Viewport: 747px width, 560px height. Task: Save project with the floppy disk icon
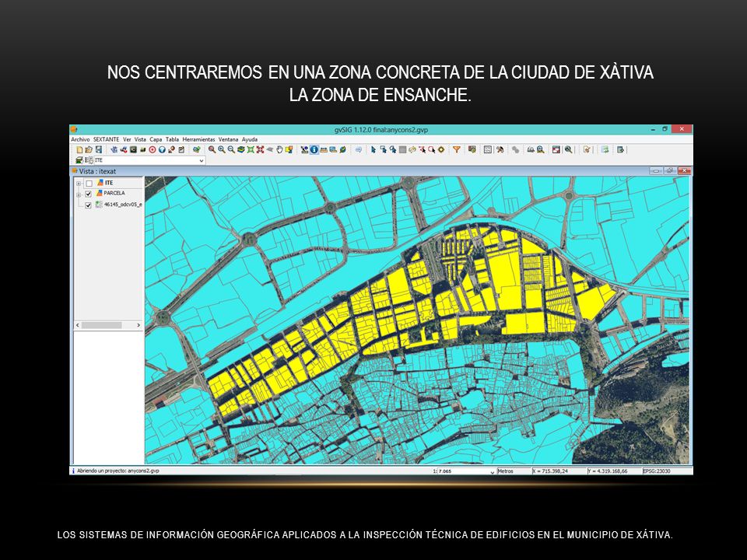pyautogui.click(x=99, y=149)
